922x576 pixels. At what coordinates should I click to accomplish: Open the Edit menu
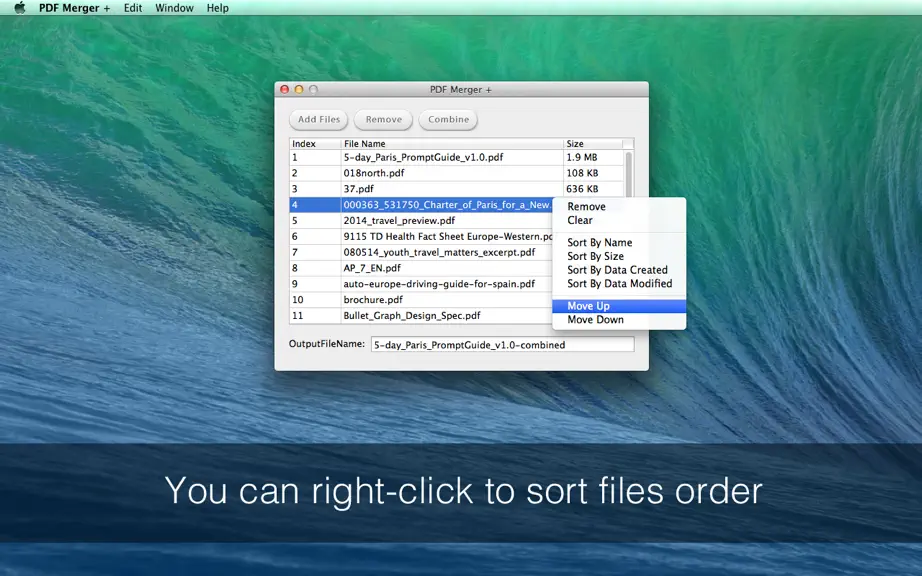133,8
